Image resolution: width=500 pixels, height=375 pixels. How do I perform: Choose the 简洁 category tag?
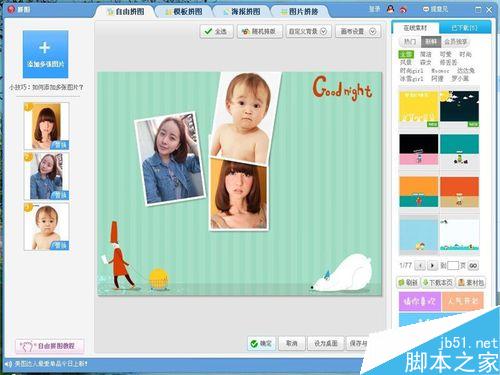pyautogui.click(x=425, y=54)
